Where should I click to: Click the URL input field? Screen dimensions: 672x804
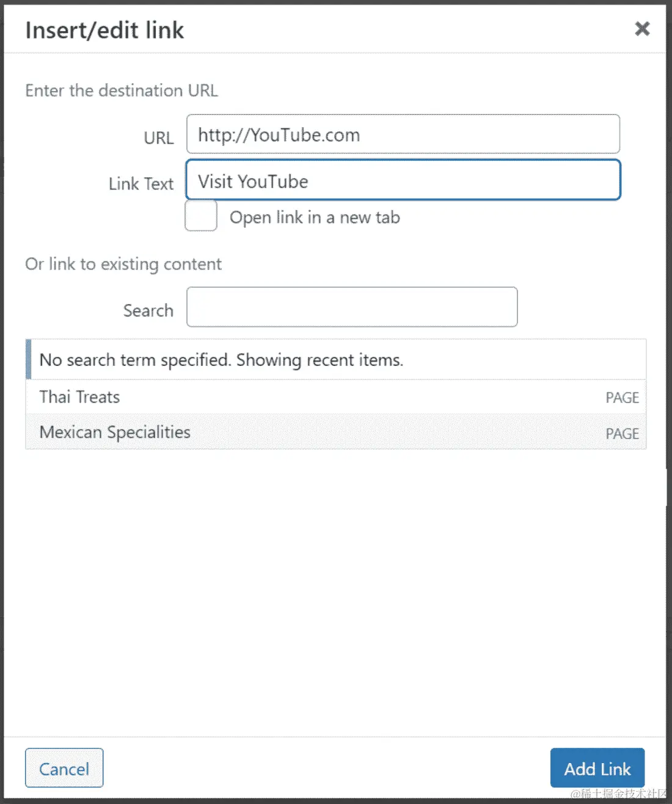[403, 134]
